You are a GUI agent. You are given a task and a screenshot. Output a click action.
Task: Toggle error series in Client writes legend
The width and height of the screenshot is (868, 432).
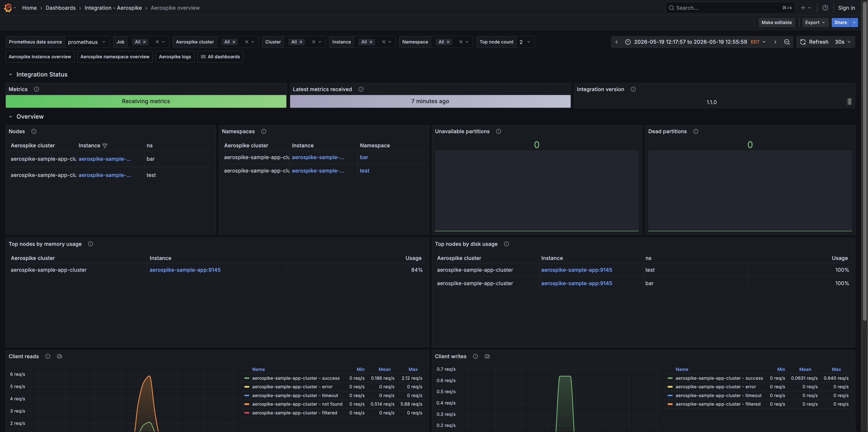point(716,387)
